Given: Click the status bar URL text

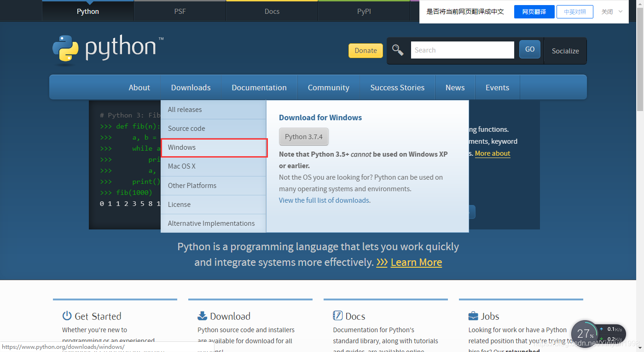Looking at the screenshot, I should [64, 347].
